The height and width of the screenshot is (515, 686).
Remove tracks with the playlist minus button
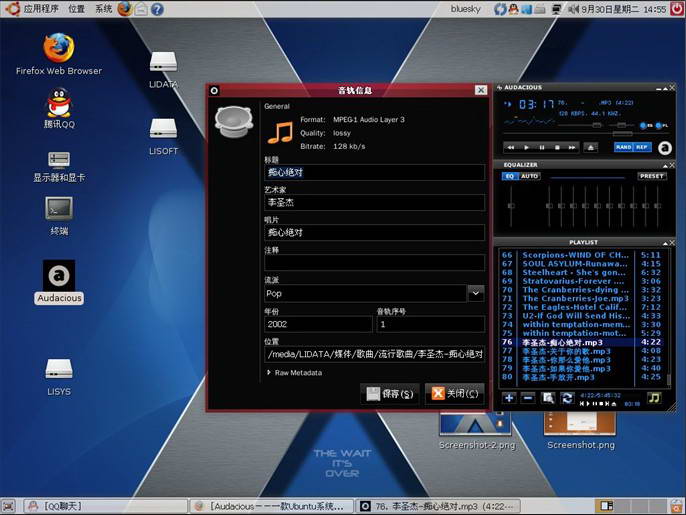pyautogui.click(x=528, y=398)
